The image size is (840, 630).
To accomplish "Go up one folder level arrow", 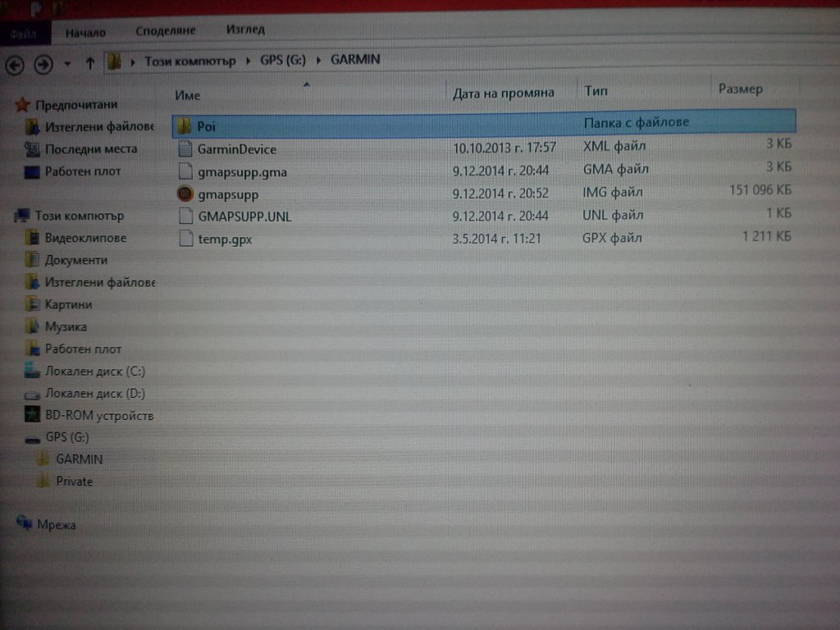I will 90,63.
